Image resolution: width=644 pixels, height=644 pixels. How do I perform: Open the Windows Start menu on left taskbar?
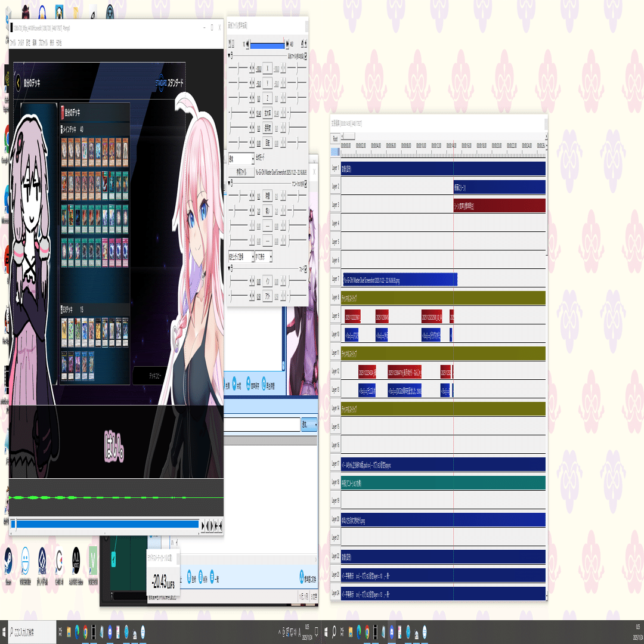click(x=4, y=631)
